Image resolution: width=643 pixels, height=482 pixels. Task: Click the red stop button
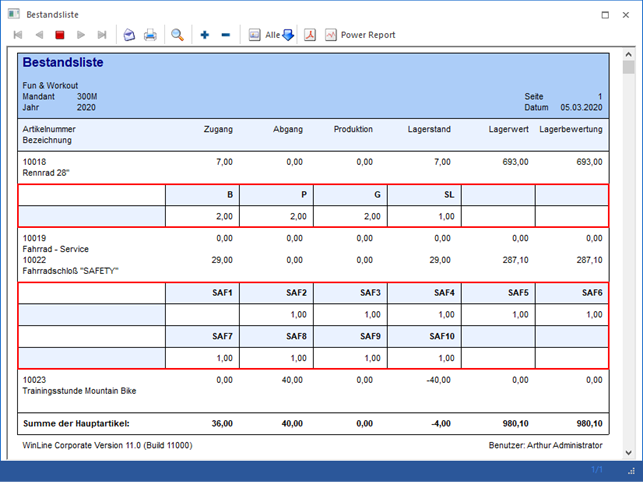(x=60, y=35)
